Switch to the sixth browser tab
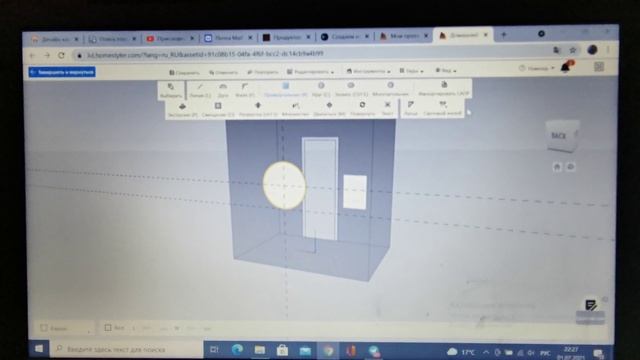The image size is (640, 360). tap(345, 37)
